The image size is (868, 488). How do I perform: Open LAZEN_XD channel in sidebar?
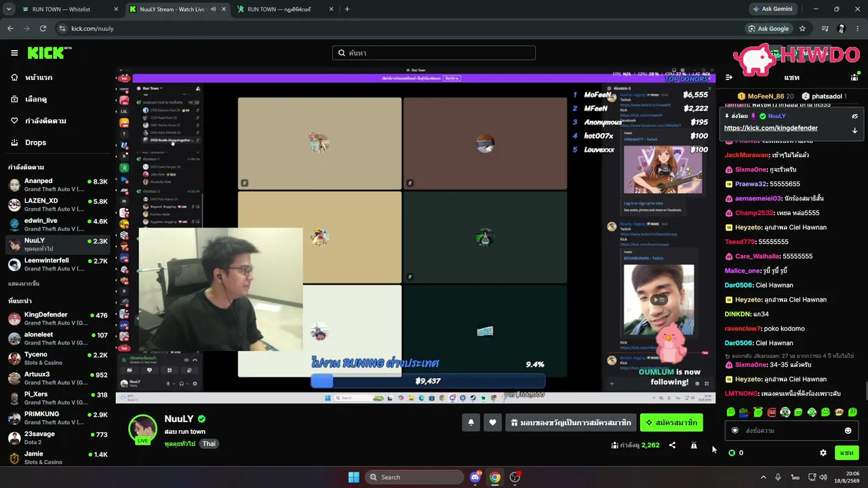pos(58,205)
